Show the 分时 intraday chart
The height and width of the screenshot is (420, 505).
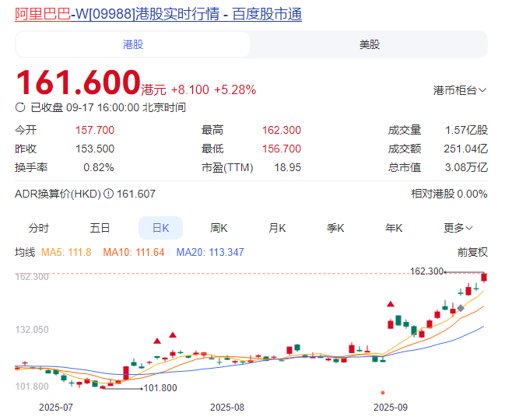click(x=39, y=228)
